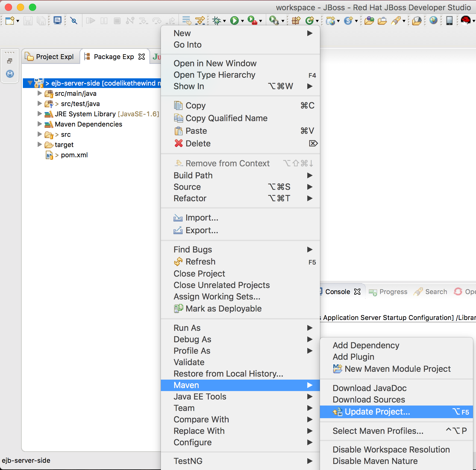
Task: Click the Suspend debug icon
Action: click(104, 20)
